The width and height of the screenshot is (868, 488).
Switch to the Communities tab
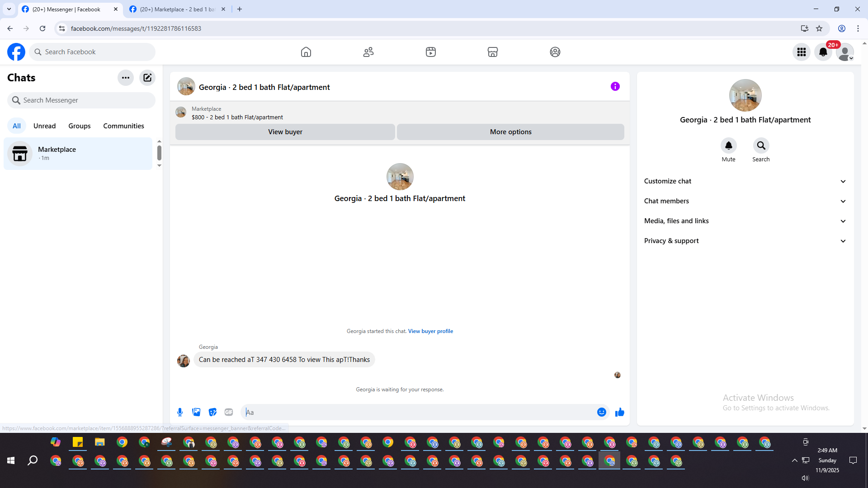123,126
